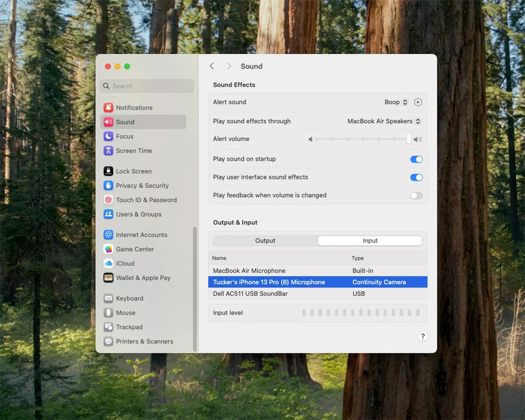The width and height of the screenshot is (525, 420).
Task: Click the loud speaker icon at slider end
Action: (x=418, y=139)
